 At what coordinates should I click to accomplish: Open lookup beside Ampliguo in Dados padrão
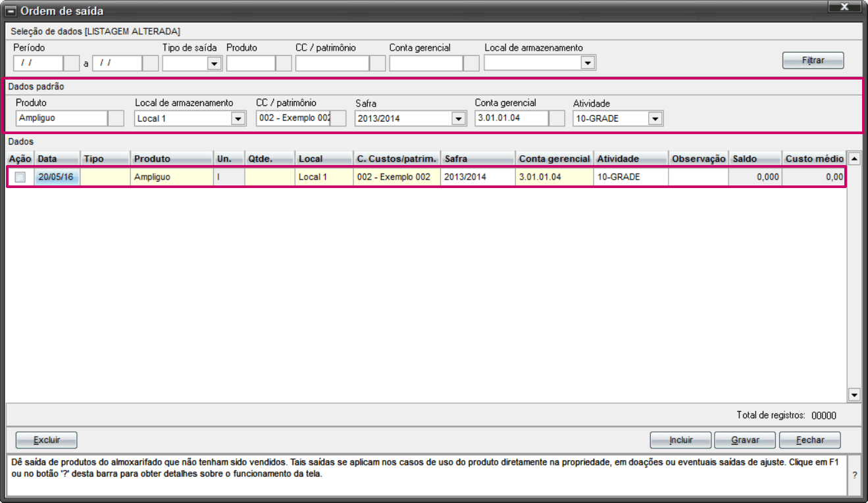(116, 118)
